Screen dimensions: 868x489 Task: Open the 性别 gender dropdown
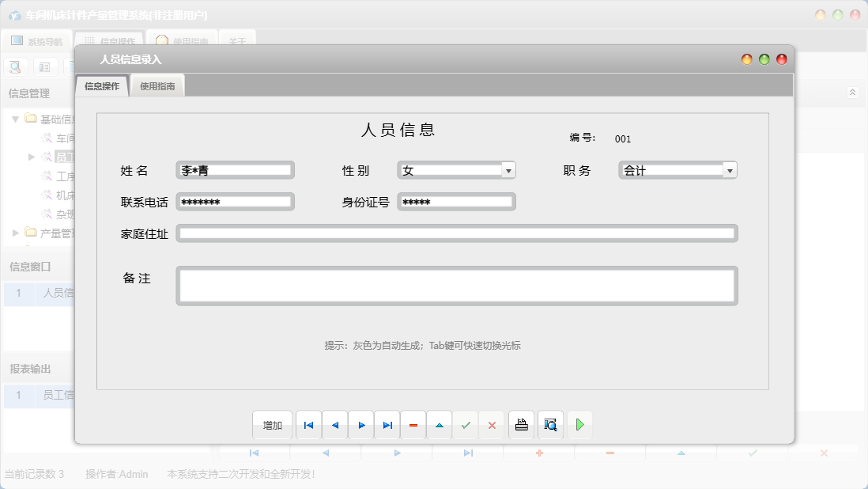point(510,169)
